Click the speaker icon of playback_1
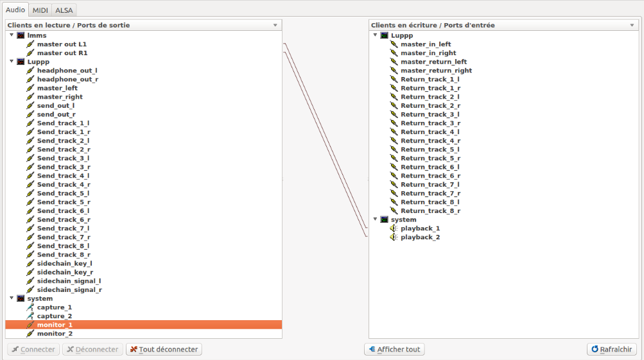 click(x=394, y=228)
